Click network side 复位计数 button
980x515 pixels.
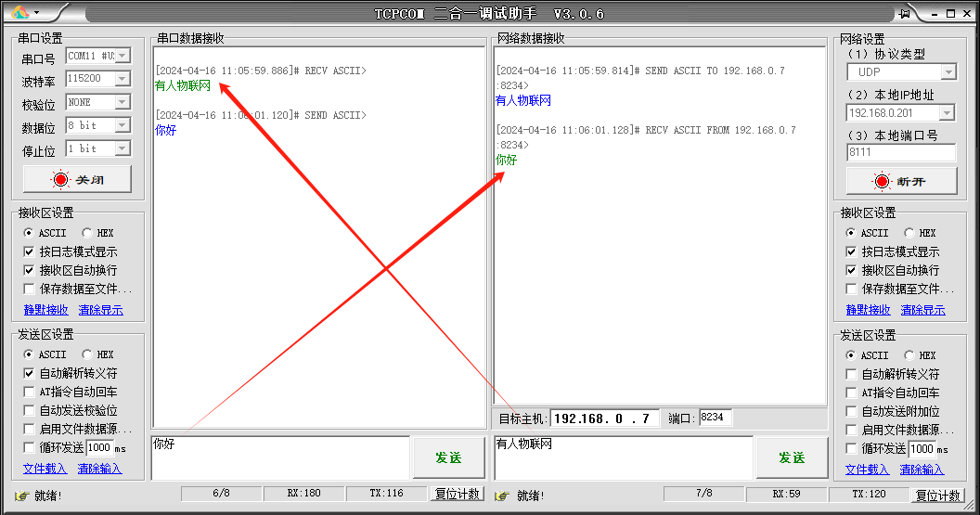tap(937, 495)
